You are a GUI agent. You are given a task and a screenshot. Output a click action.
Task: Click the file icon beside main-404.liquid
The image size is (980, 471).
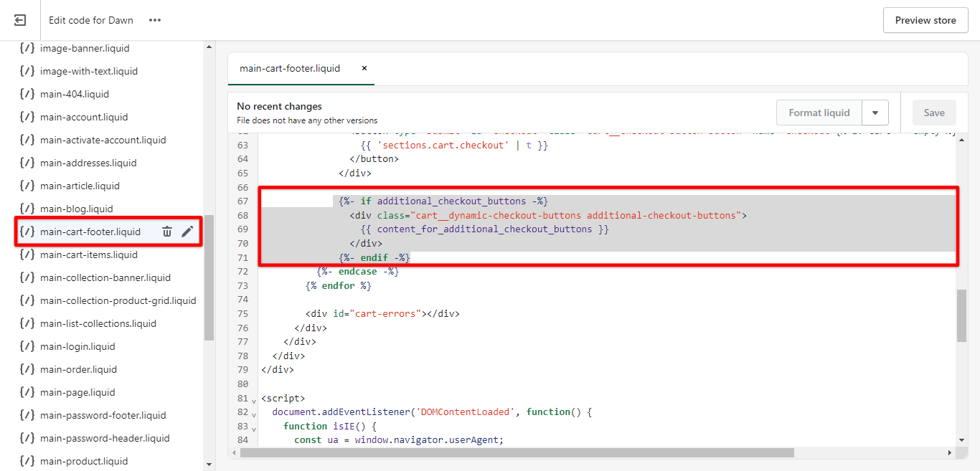[27, 94]
